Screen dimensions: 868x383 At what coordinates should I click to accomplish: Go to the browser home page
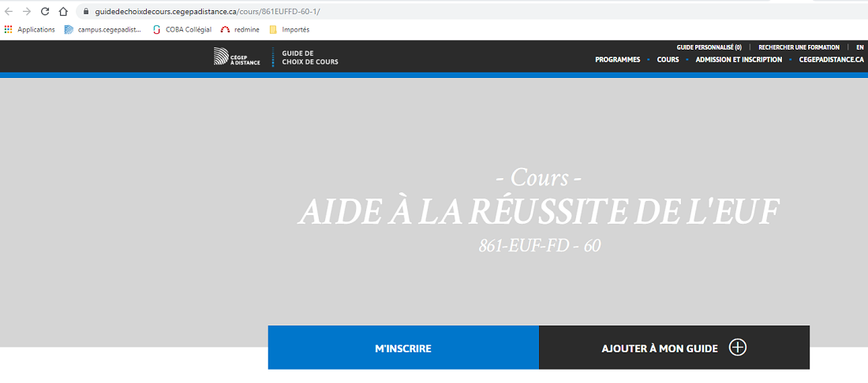point(63,12)
